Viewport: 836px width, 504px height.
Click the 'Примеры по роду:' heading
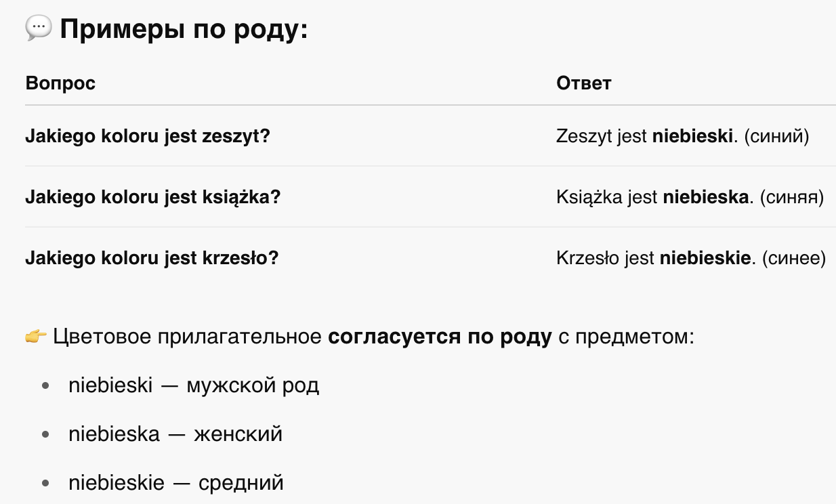coord(184,29)
